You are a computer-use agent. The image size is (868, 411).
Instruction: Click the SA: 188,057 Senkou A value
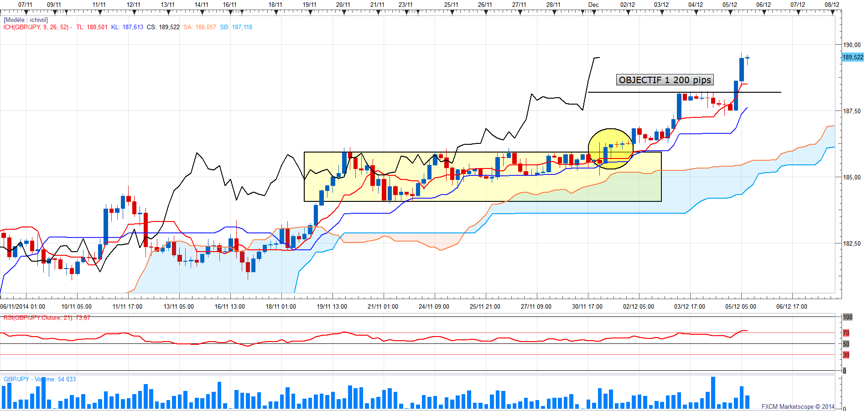[x=199, y=27]
